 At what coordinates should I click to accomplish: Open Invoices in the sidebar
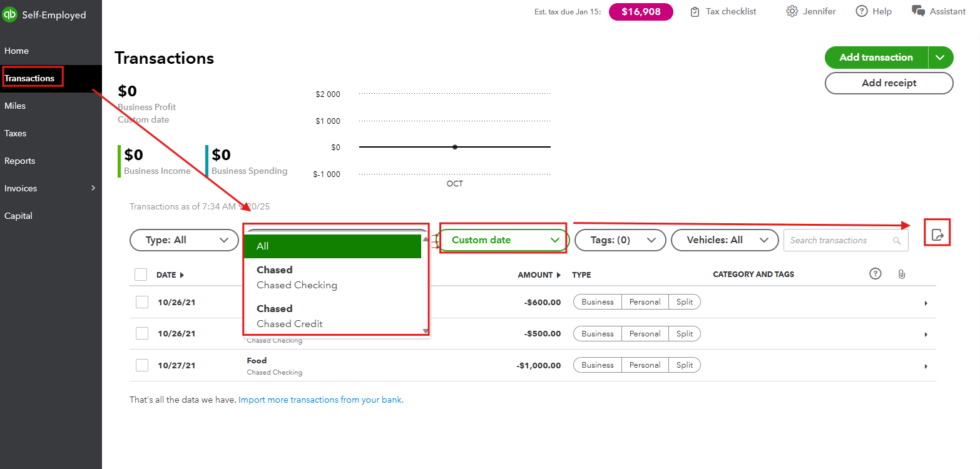pyautogui.click(x=51, y=188)
